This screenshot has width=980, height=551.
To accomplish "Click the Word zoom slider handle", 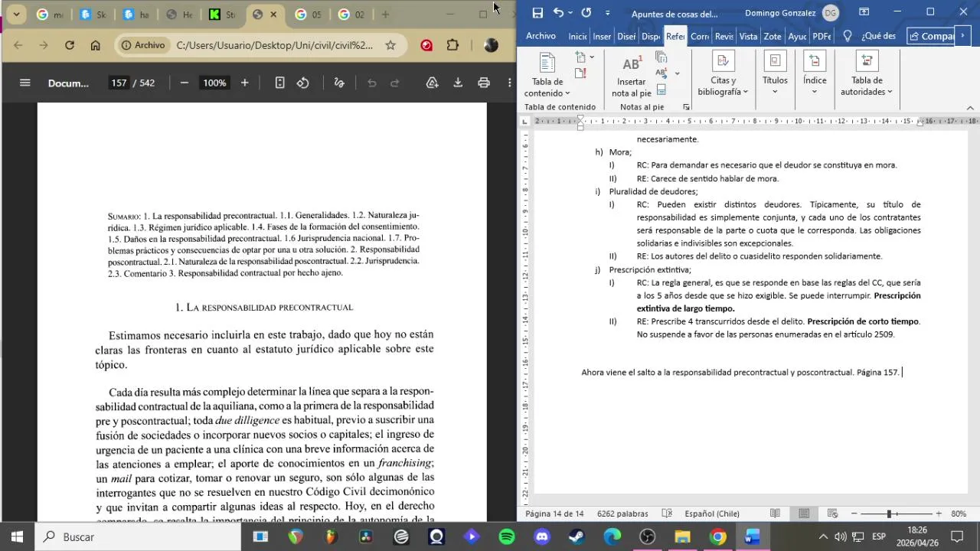I will (x=889, y=514).
